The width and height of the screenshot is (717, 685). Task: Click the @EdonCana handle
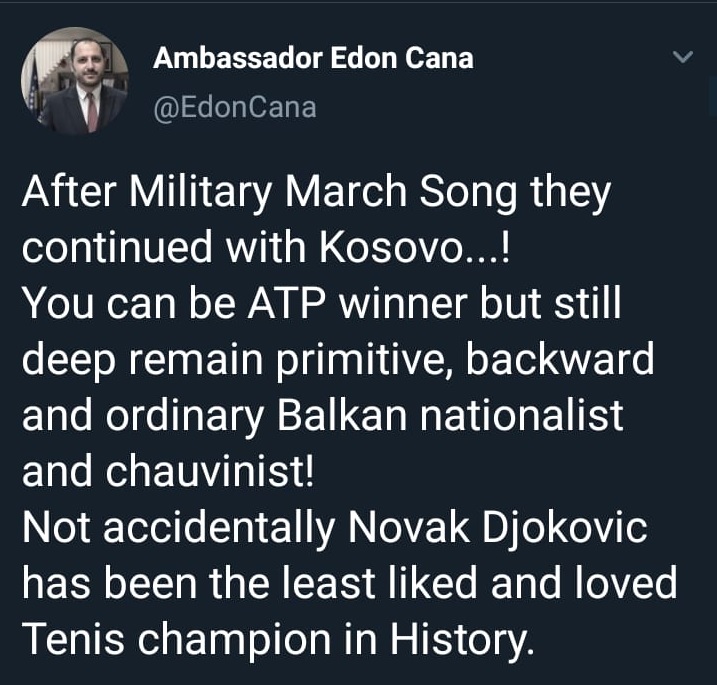[x=234, y=106]
